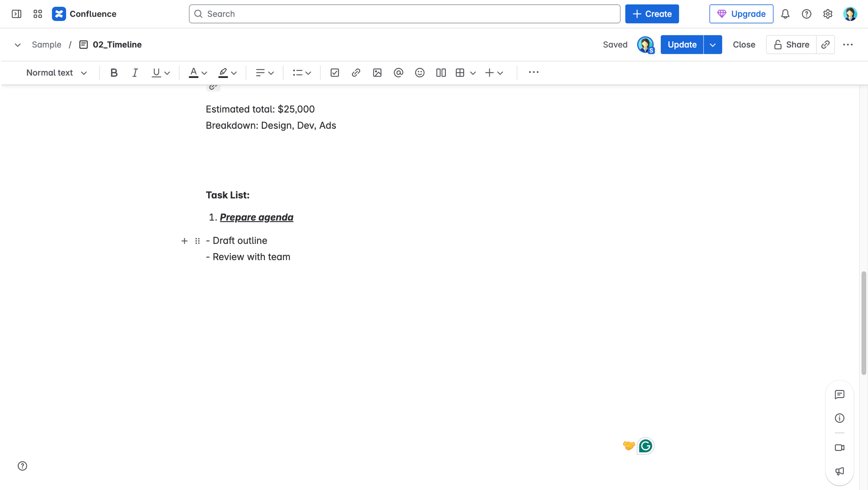Insert a link from the toolbar
The height and width of the screenshot is (490, 868).
click(x=356, y=73)
